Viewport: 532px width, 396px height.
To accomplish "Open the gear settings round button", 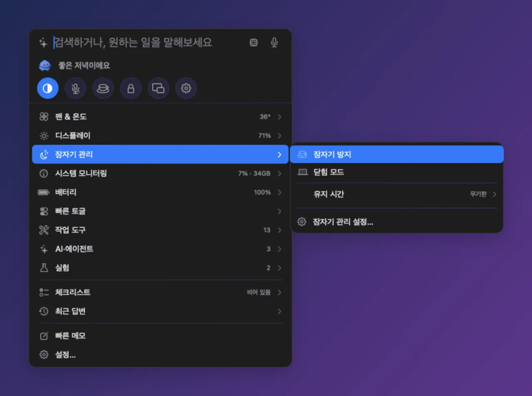I will click(186, 88).
